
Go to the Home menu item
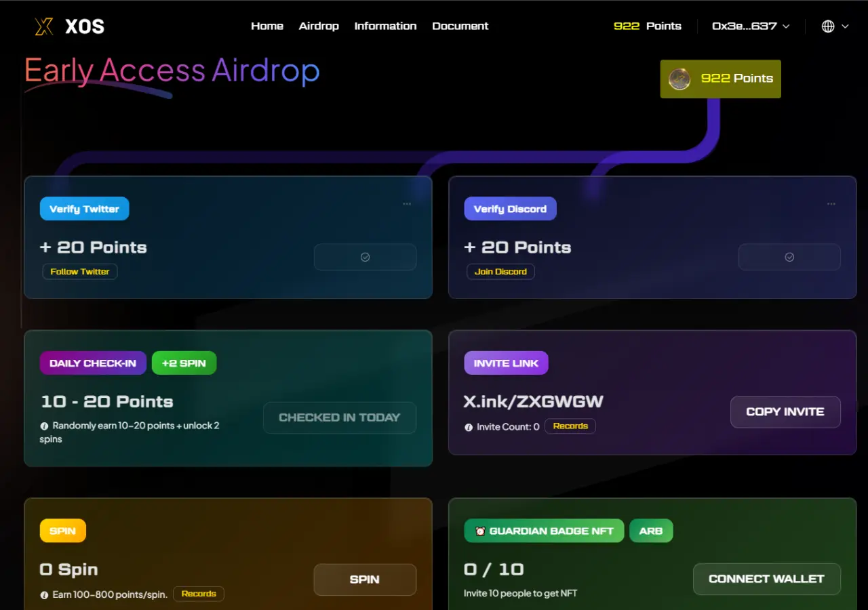267,26
